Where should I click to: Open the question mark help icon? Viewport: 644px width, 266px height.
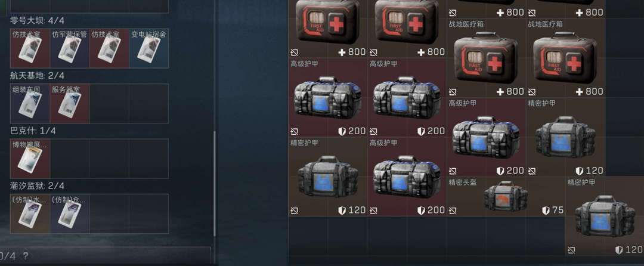tap(26, 256)
